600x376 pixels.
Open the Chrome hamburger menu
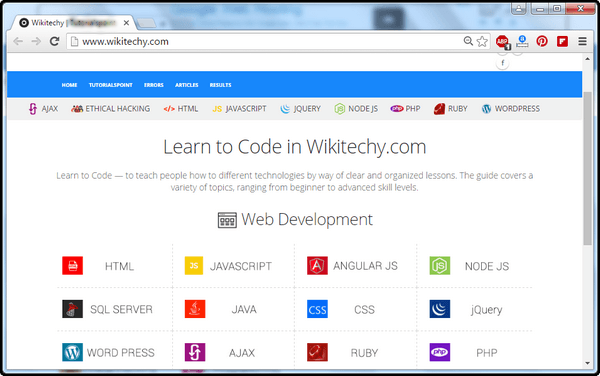coord(582,41)
